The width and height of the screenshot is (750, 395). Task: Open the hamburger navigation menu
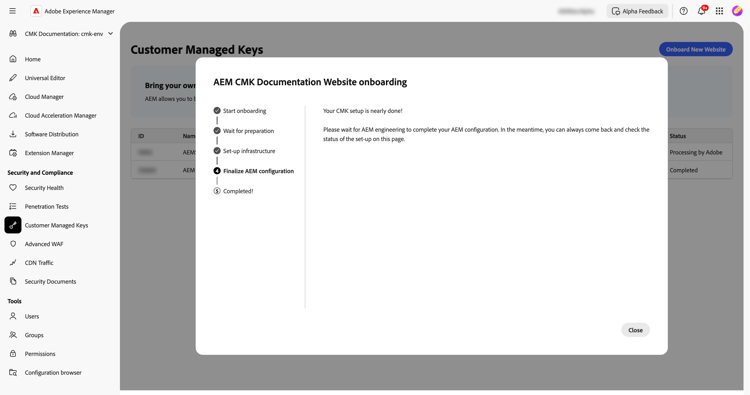pyautogui.click(x=12, y=11)
